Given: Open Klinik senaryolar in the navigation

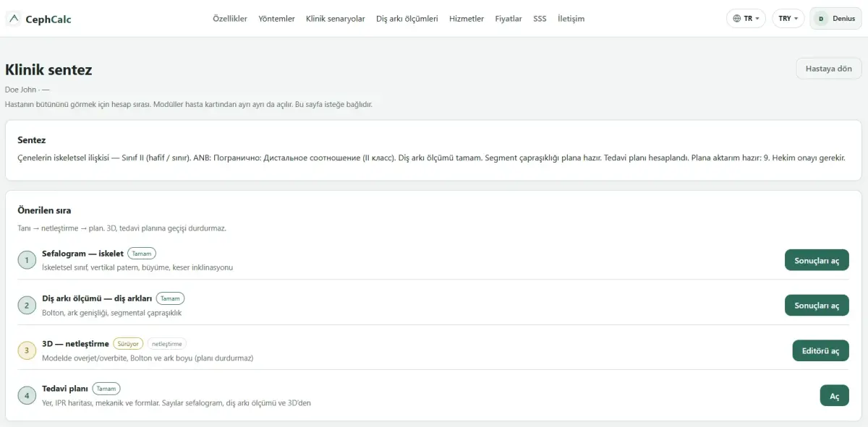Looking at the screenshot, I should (x=336, y=19).
